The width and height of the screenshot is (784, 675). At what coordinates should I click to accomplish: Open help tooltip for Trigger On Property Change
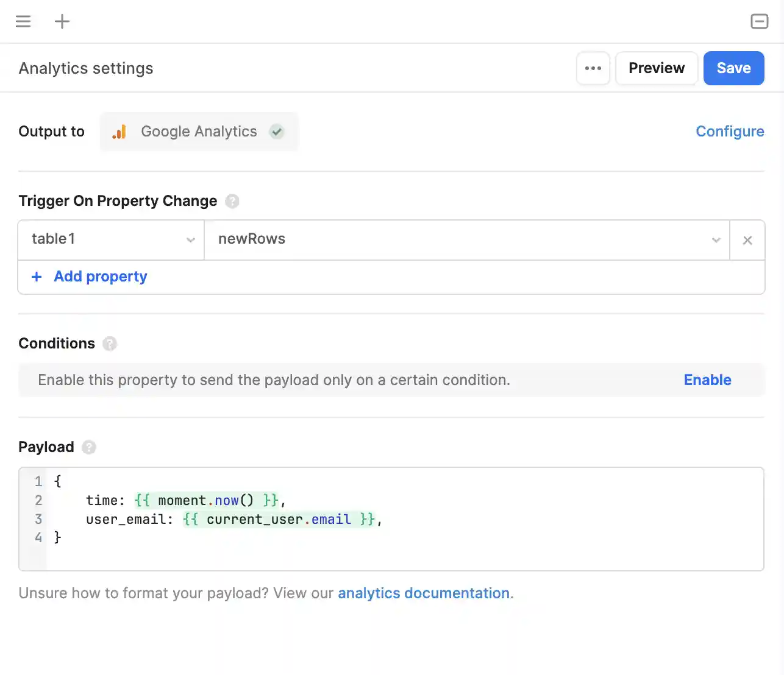[x=232, y=201]
